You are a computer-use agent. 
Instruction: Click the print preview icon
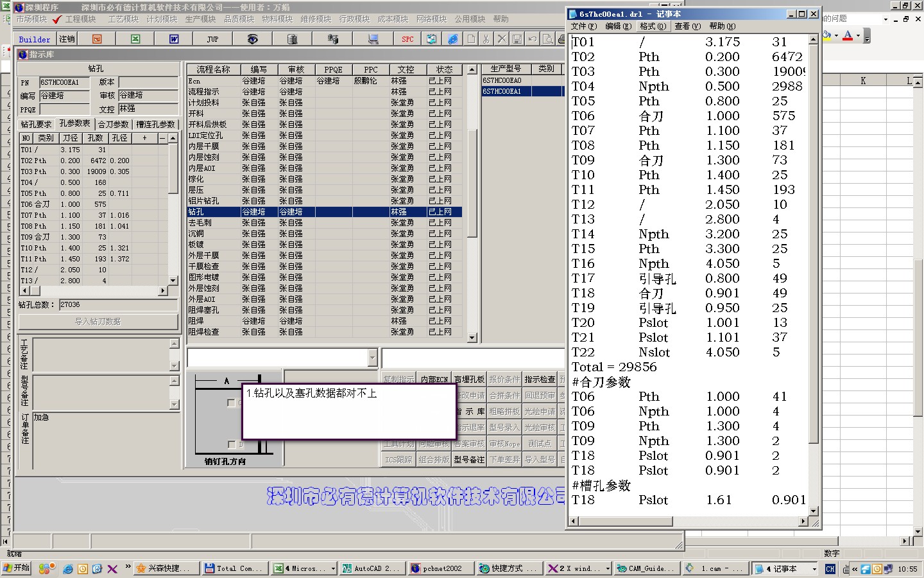click(x=548, y=39)
